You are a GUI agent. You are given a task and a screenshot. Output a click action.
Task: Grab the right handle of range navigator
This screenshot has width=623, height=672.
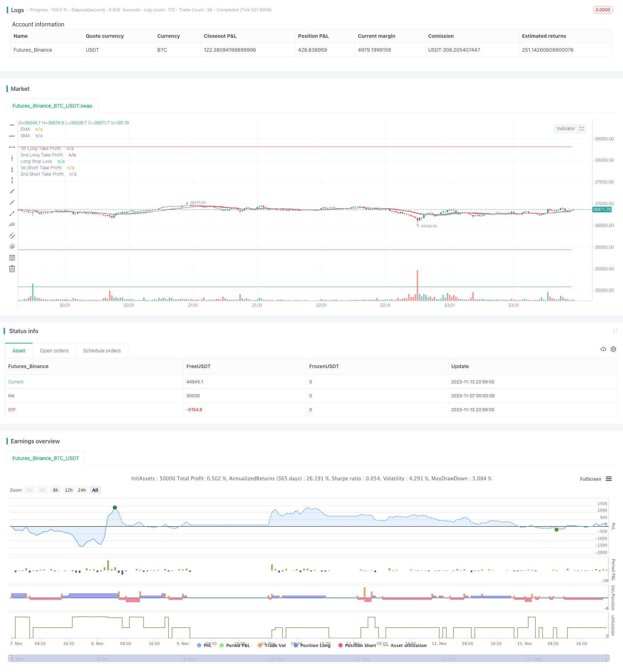point(608,658)
